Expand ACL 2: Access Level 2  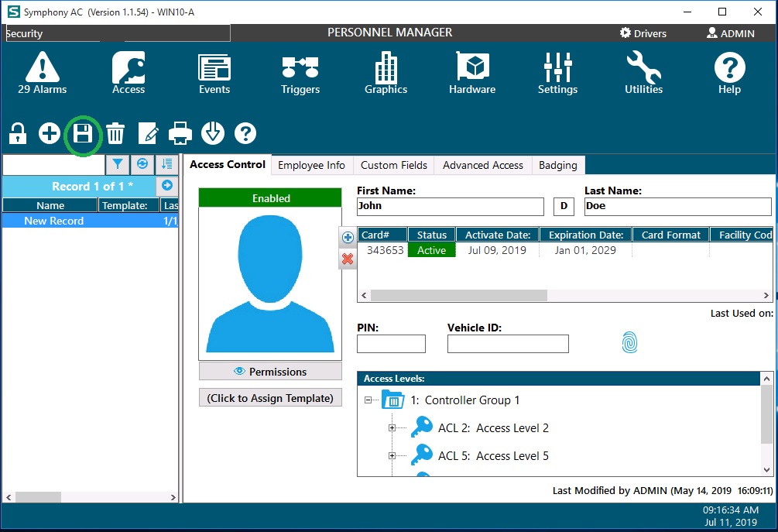(x=392, y=427)
